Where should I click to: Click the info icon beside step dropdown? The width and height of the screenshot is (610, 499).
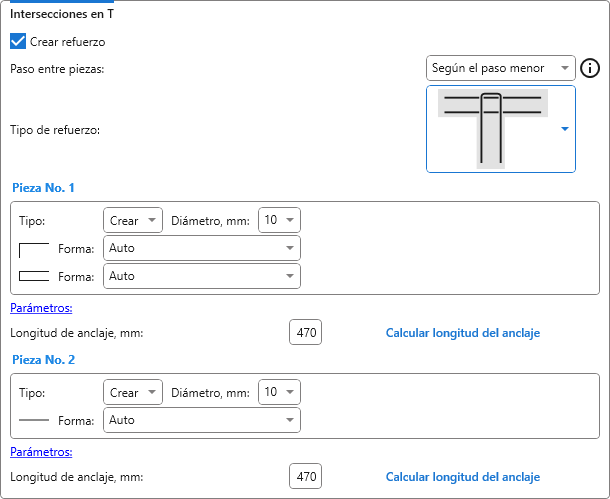click(590, 69)
